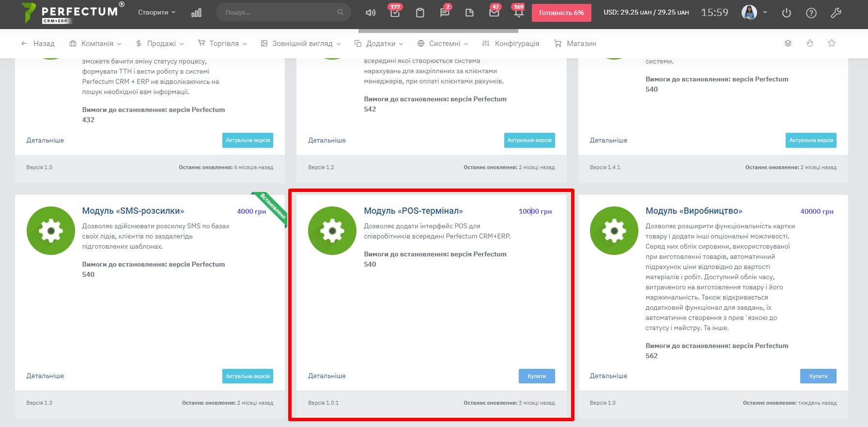The width and height of the screenshot is (868, 427).
Task: Open chat messages icon with badge 2
Action: (445, 13)
